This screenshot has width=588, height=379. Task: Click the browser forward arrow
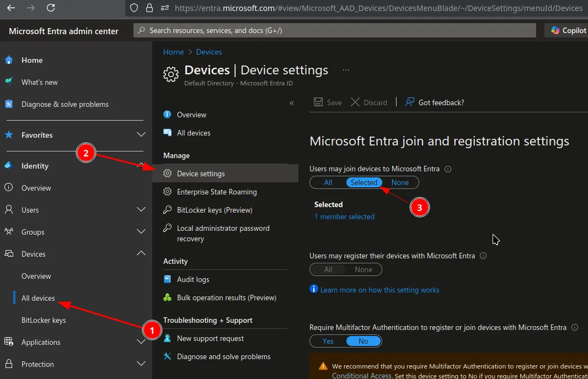[x=31, y=8]
